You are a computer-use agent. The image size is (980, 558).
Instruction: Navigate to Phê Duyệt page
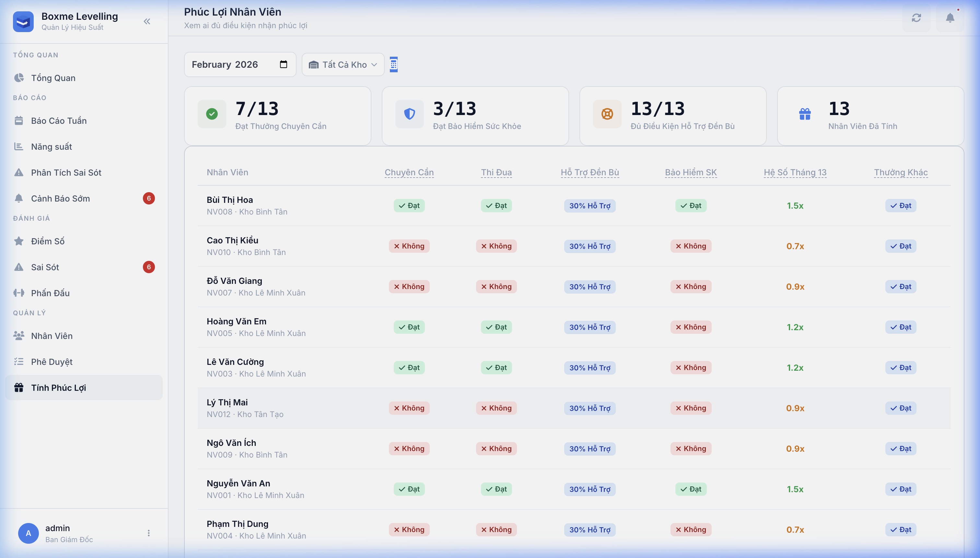point(52,362)
